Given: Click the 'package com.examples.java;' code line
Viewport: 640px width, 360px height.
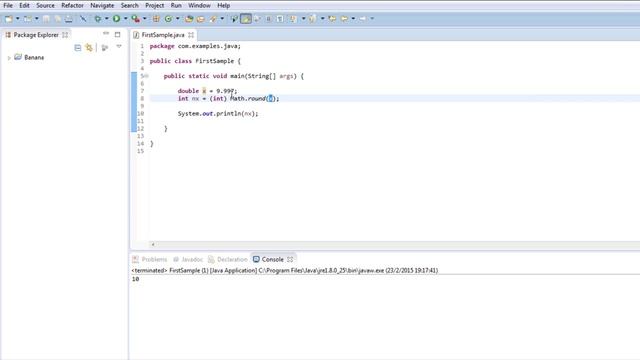Looking at the screenshot, I should coord(195,46).
